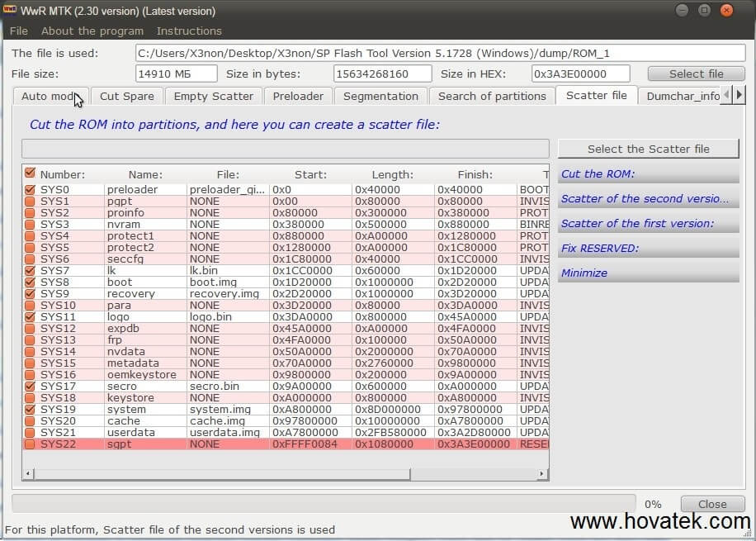Uncheck the SYS17 secro checkbox
Screen dimensions: 756x541
30,387
